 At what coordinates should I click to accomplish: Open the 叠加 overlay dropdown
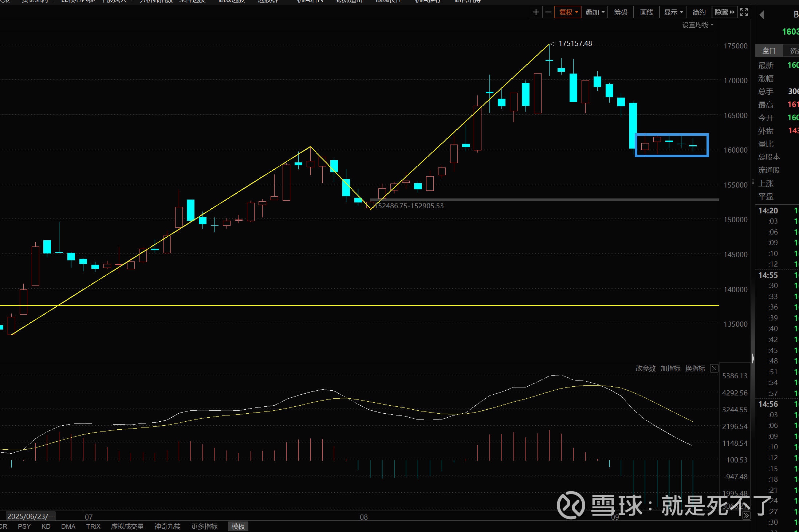point(595,12)
